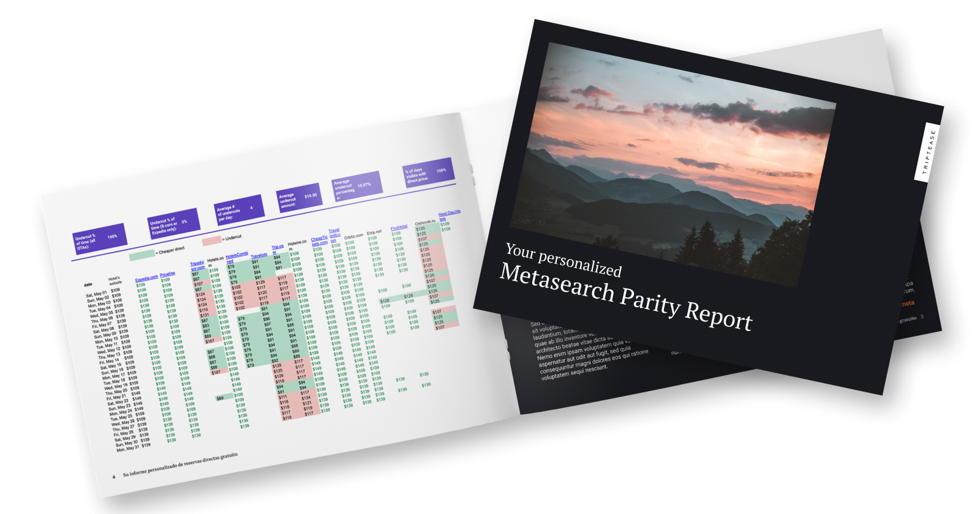Open the Trip.com column link
The image size is (980, 514).
tap(277, 249)
